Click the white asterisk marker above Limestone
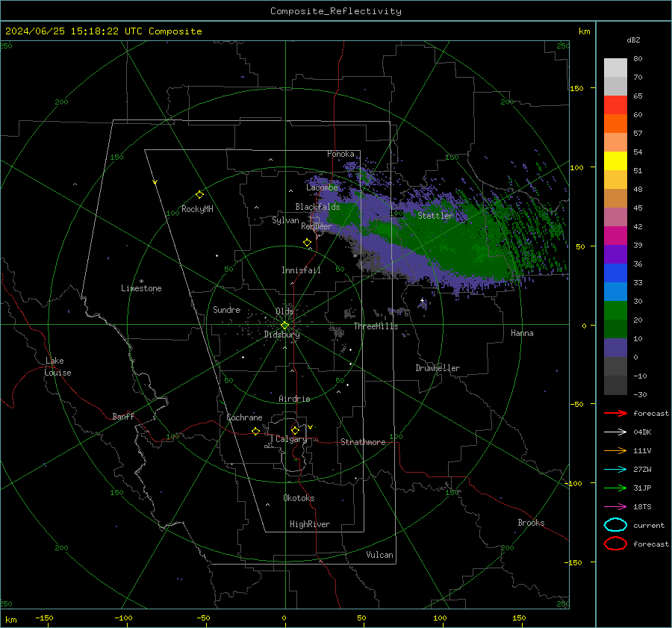672x628 pixels. coord(141,282)
